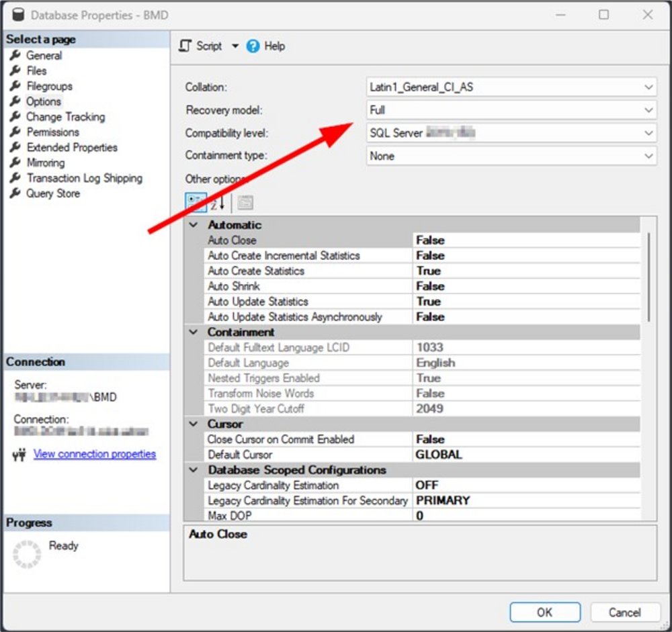Open the Help icon in toolbar

point(253,46)
